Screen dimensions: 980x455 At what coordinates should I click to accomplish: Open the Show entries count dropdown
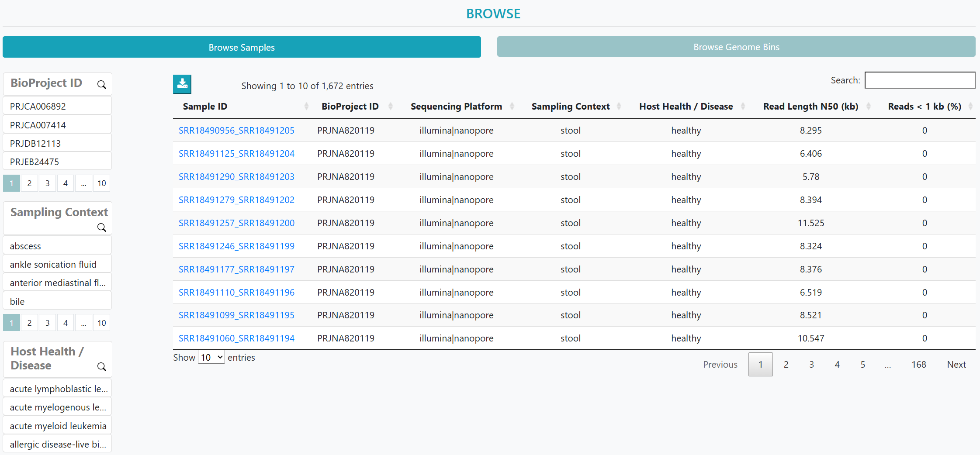point(211,357)
